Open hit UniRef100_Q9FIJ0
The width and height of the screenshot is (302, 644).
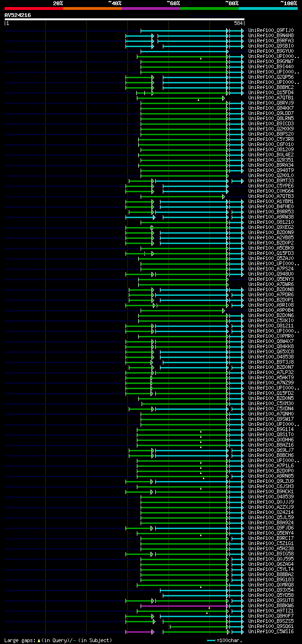270,30
